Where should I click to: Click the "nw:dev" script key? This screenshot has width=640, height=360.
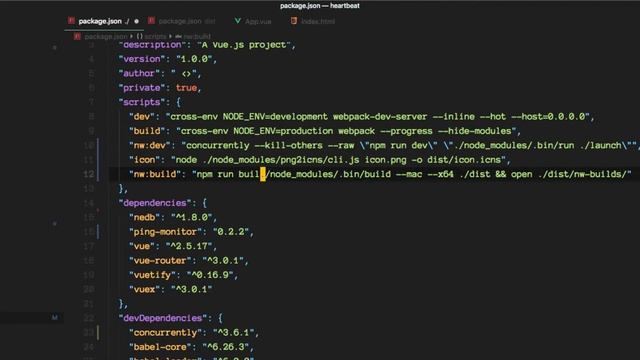[149, 145]
